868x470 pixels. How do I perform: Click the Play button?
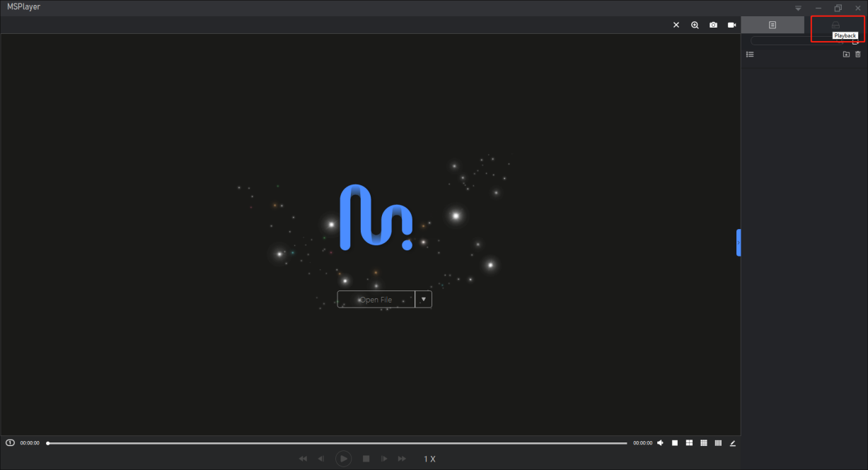[343, 459]
